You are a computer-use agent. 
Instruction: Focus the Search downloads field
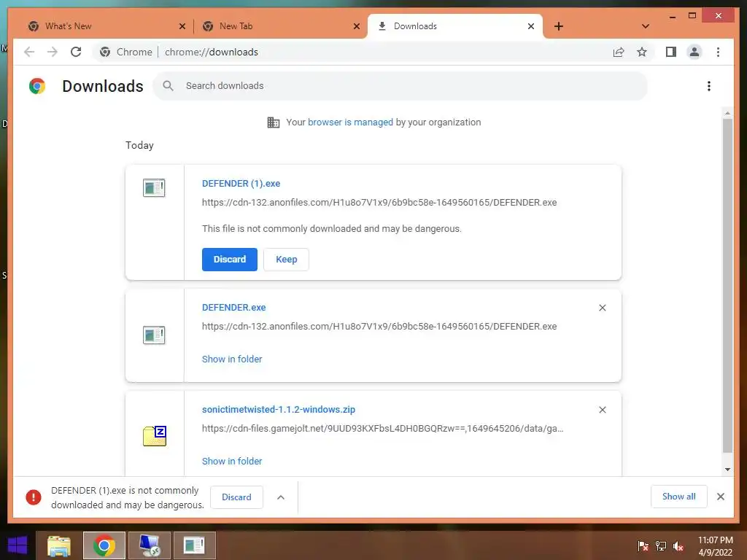click(400, 86)
